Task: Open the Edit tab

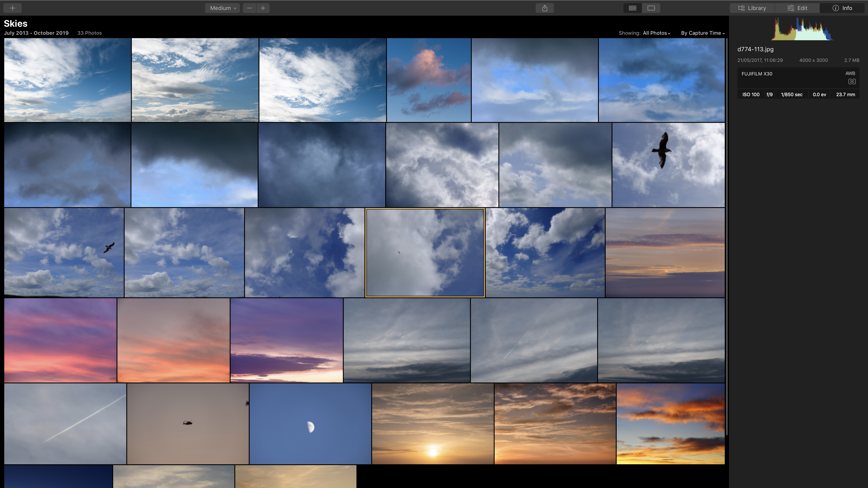Action: pos(797,8)
